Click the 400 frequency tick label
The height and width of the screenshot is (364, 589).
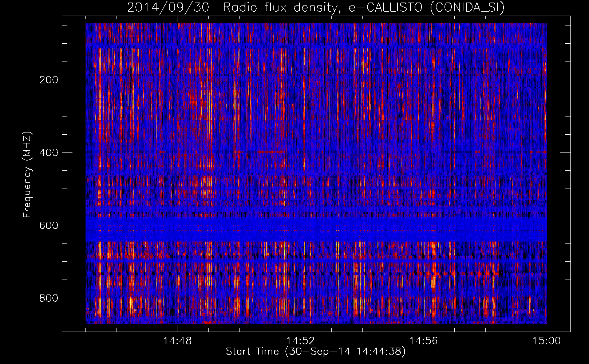point(49,153)
